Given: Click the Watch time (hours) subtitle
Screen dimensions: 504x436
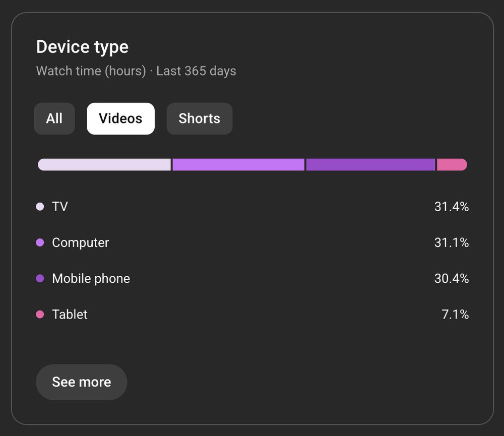Looking at the screenshot, I should (91, 71).
